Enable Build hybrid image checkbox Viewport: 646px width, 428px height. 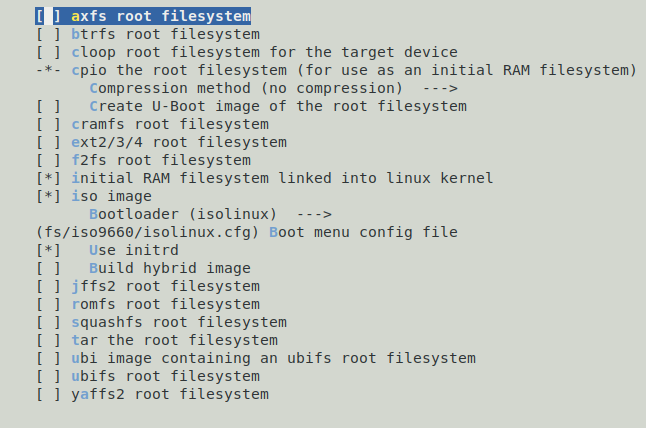[48, 268]
